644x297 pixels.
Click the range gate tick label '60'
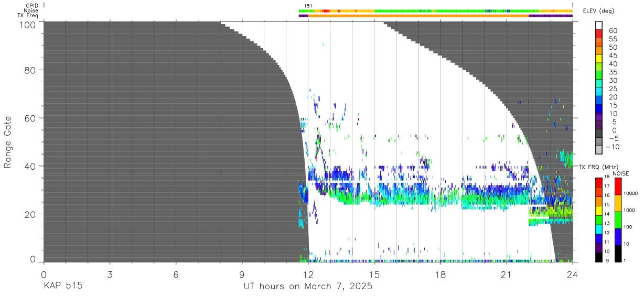(x=30, y=118)
